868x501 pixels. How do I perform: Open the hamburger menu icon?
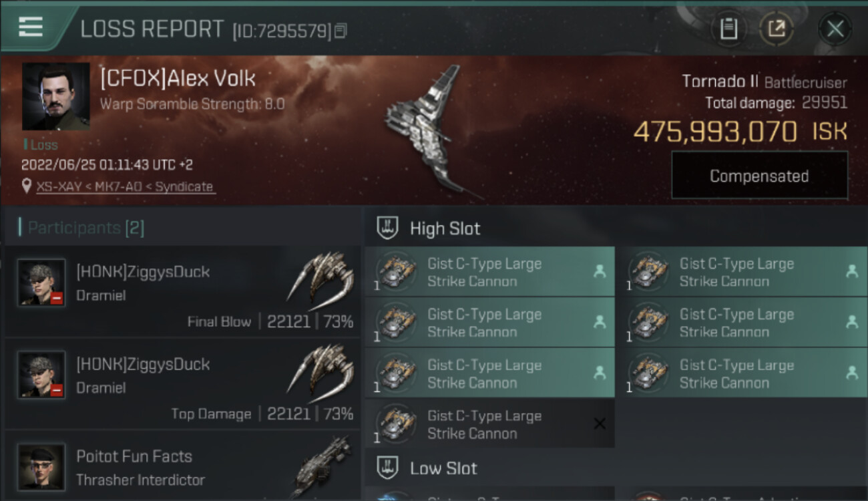[x=30, y=27]
